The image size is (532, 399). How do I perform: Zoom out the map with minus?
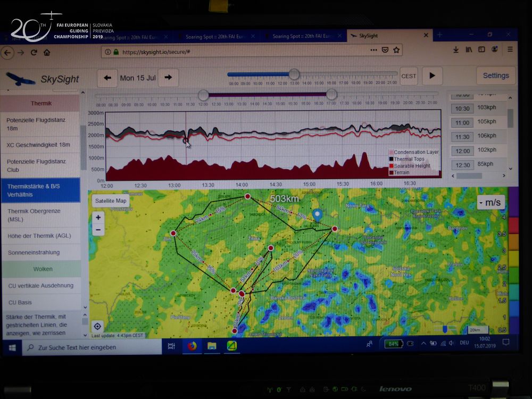click(x=98, y=230)
